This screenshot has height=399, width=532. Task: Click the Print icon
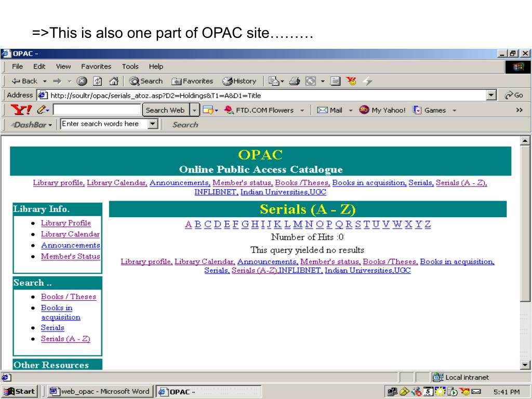coord(295,81)
